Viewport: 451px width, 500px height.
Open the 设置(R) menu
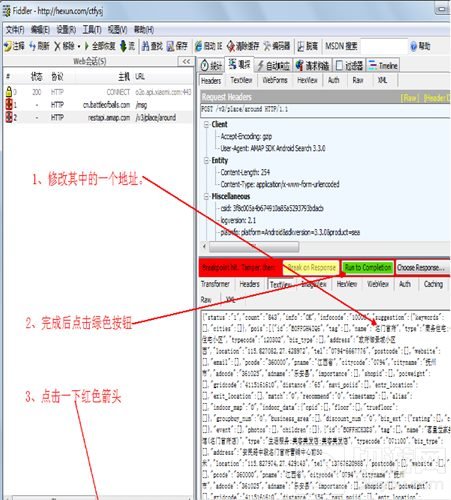pos(66,30)
